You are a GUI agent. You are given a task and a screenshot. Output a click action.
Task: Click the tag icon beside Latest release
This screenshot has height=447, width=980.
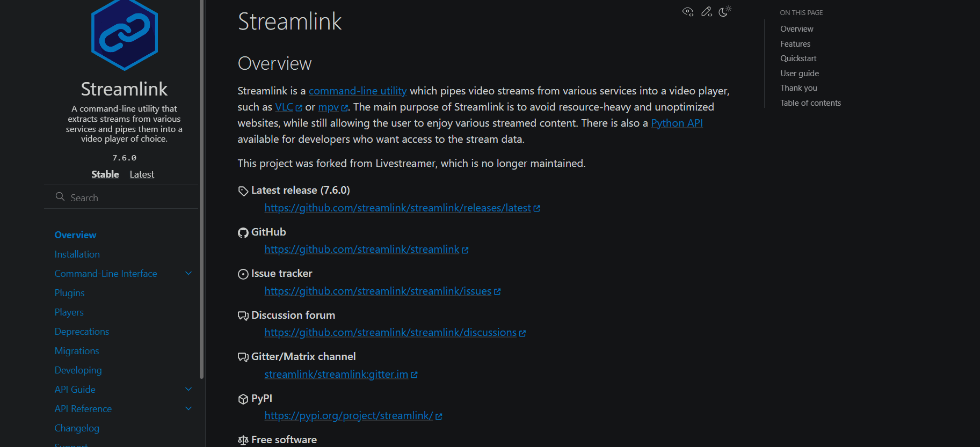[243, 191]
